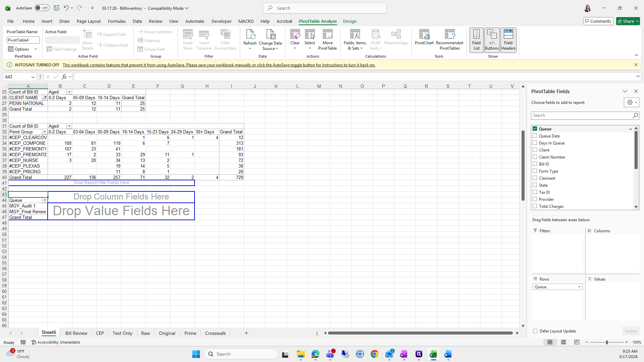Click the AutoSave warning message link
Viewport: 644px width, 362px height.
point(219,65)
